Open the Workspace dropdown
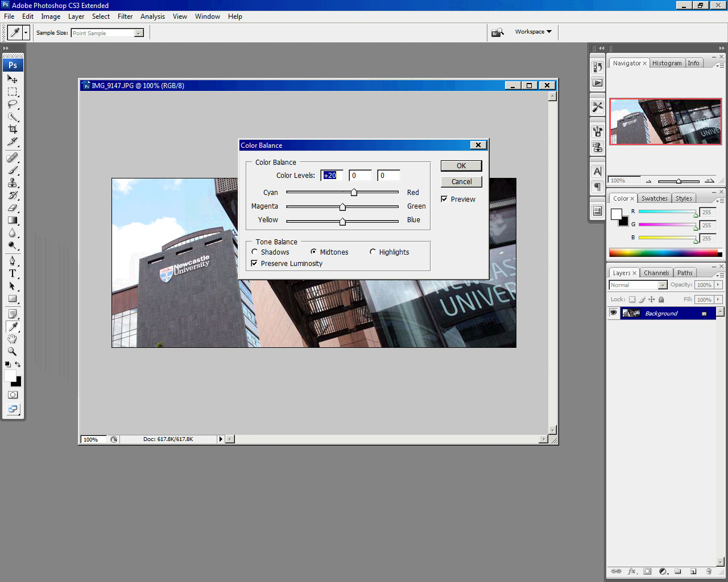Screen dimensions: 728x582 [533, 32]
